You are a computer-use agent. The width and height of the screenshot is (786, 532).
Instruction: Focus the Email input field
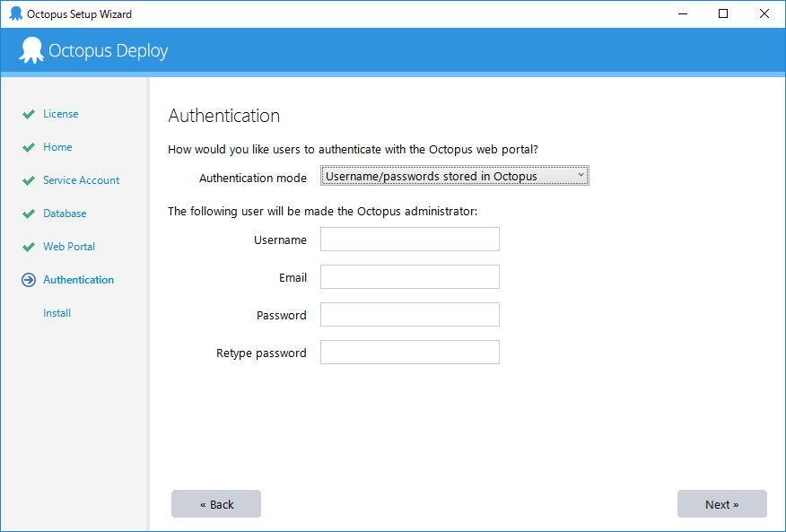click(409, 277)
